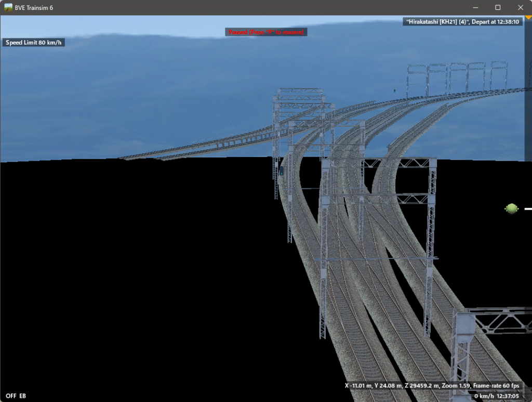Close the BVE Trainsim 6 window
The image size is (532, 402).
tap(521, 7)
